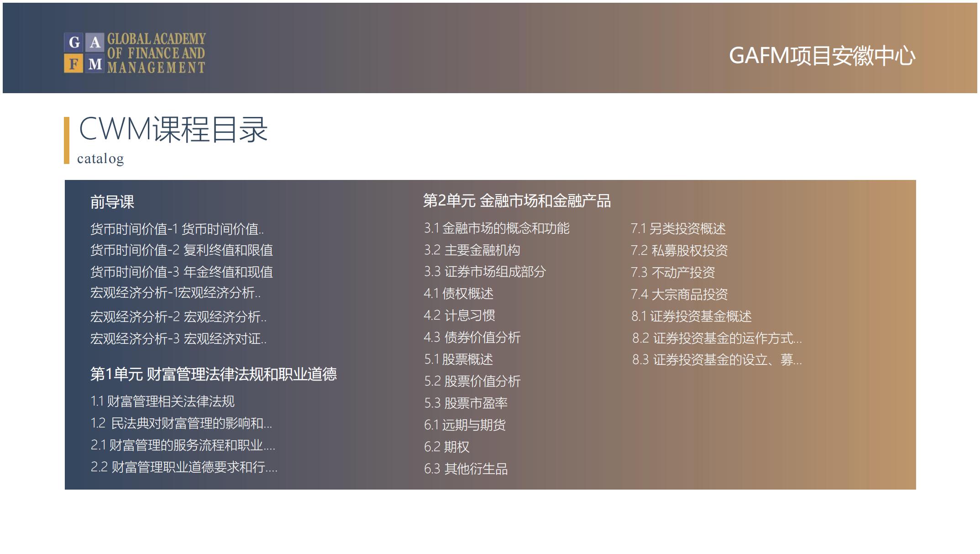Open 2.1 财富管理的服务流程 lesson
980x554 pixels.
tap(183, 445)
